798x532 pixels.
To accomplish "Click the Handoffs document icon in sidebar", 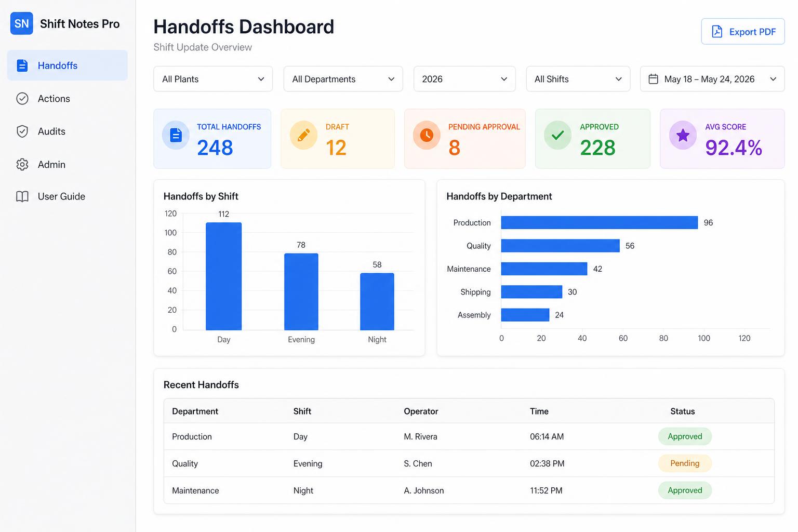I will coord(22,65).
